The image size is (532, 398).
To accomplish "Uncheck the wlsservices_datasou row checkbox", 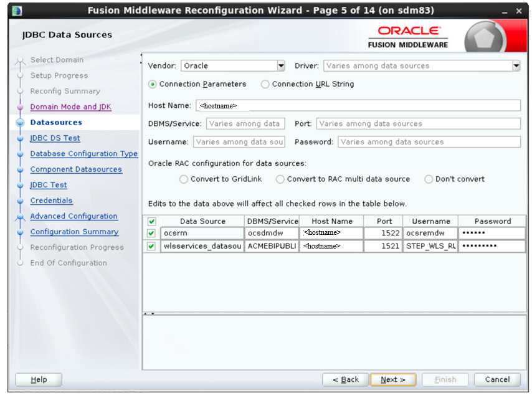I will coord(151,246).
